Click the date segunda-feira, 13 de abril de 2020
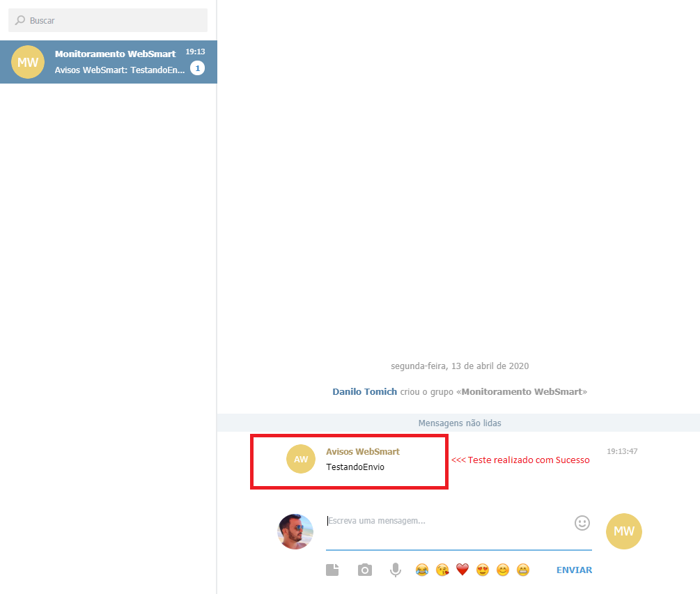The width and height of the screenshot is (700, 594). 460,366
